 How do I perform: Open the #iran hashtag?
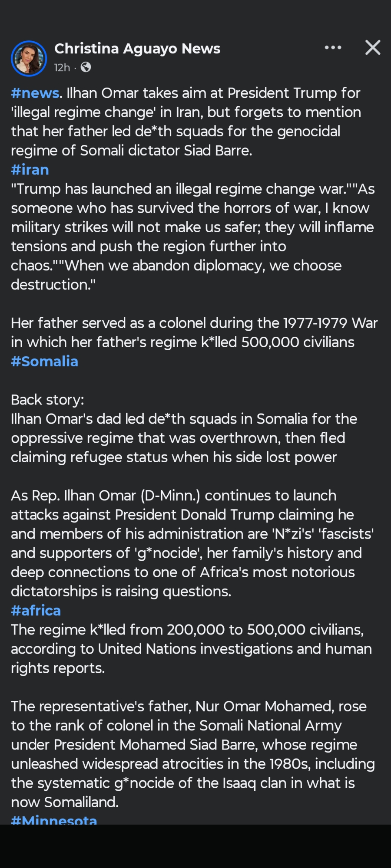(30, 170)
